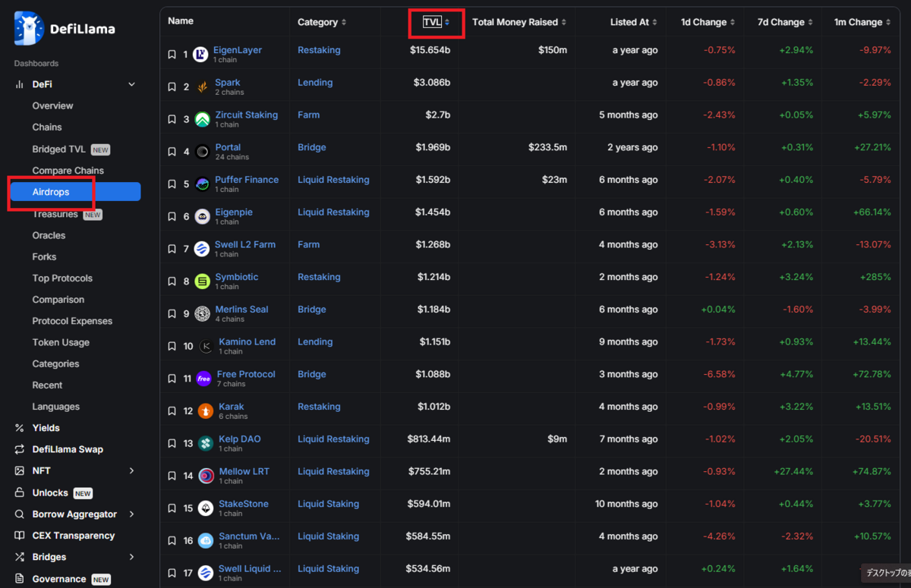Click the Mellow LRT logo icon
Image resolution: width=911 pixels, height=588 pixels.
(x=206, y=476)
